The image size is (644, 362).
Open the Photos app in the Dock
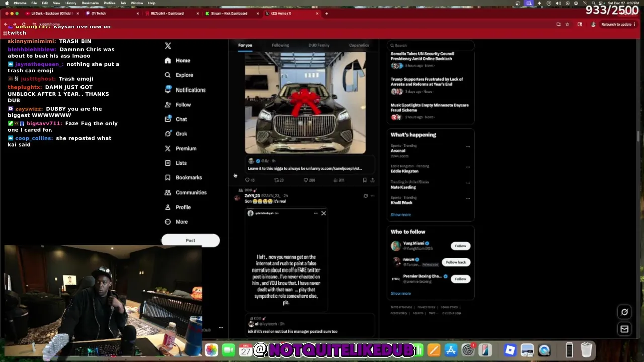pos(211,350)
